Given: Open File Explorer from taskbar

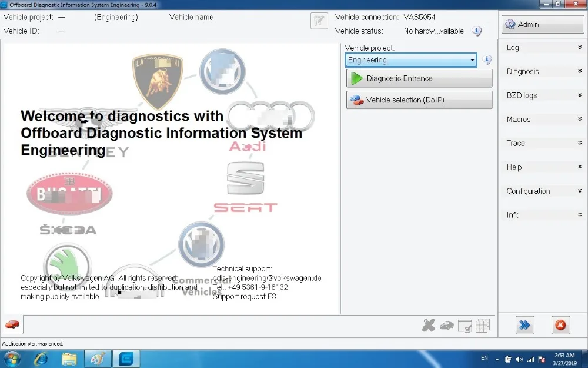Looking at the screenshot, I should (x=69, y=359).
